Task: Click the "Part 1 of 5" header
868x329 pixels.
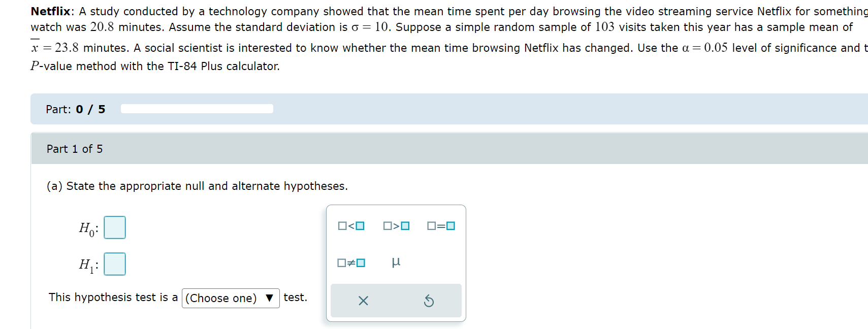Action: point(74,149)
